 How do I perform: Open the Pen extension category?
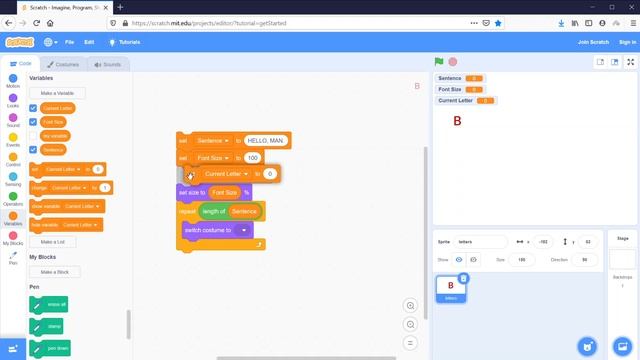13,258
